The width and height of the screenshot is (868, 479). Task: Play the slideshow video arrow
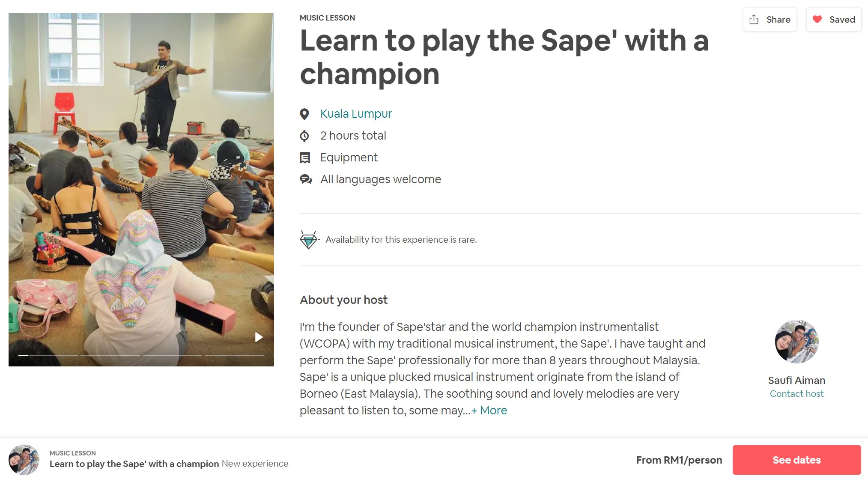(259, 337)
